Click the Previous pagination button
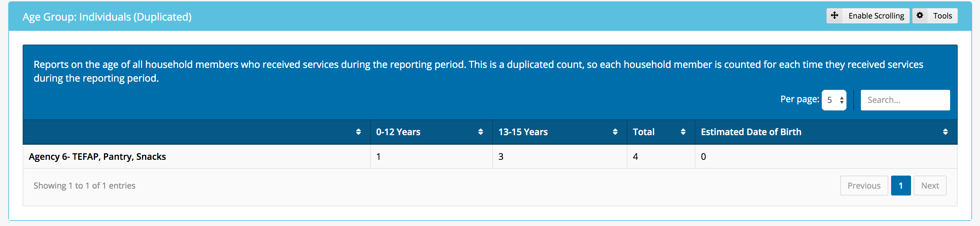This screenshot has height=226, width=980. coord(864,185)
